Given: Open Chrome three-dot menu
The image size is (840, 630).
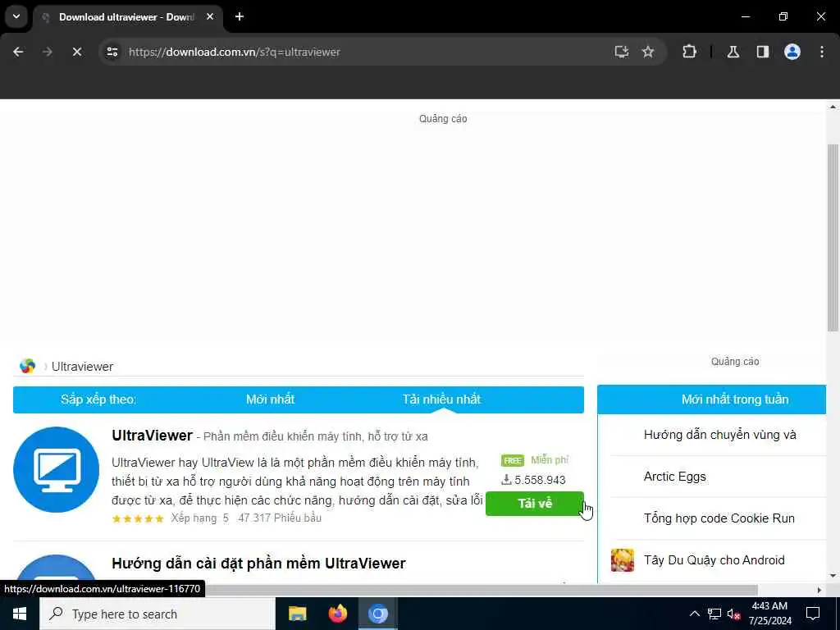Looking at the screenshot, I should tap(822, 52).
